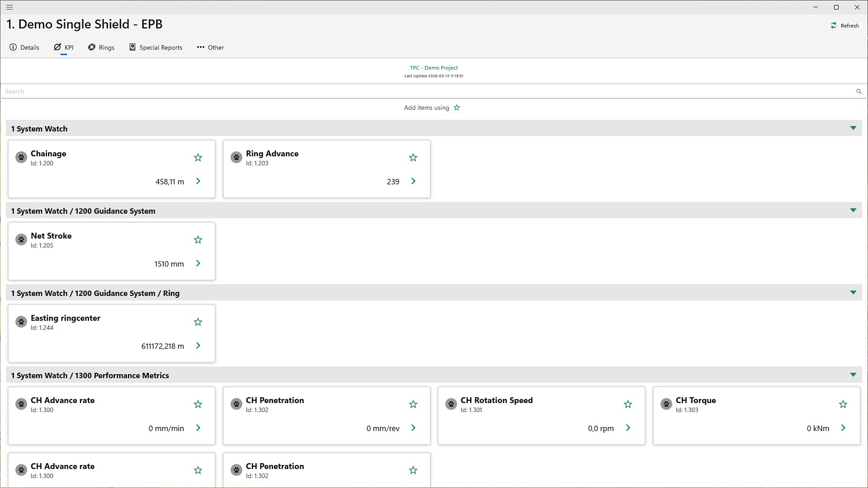Image resolution: width=868 pixels, height=488 pixels.
Task: Click the TPC - Demo Project link
Action: coord(434,68)
